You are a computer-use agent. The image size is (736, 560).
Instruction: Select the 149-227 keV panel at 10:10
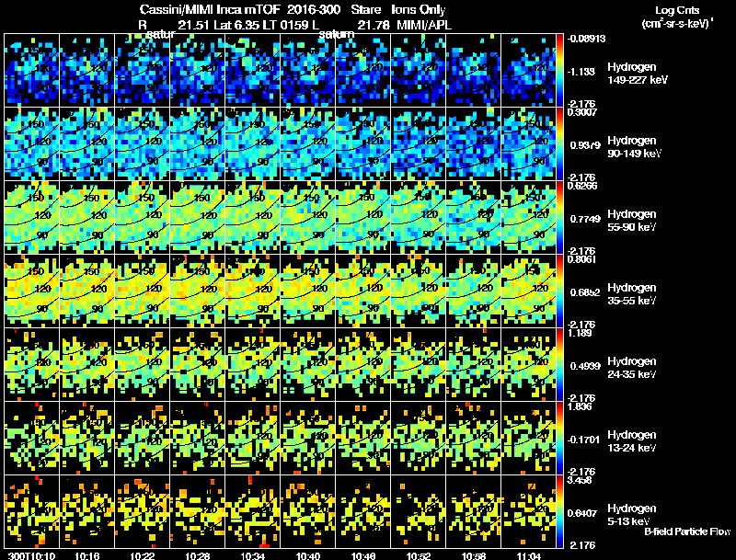(32, 71)
